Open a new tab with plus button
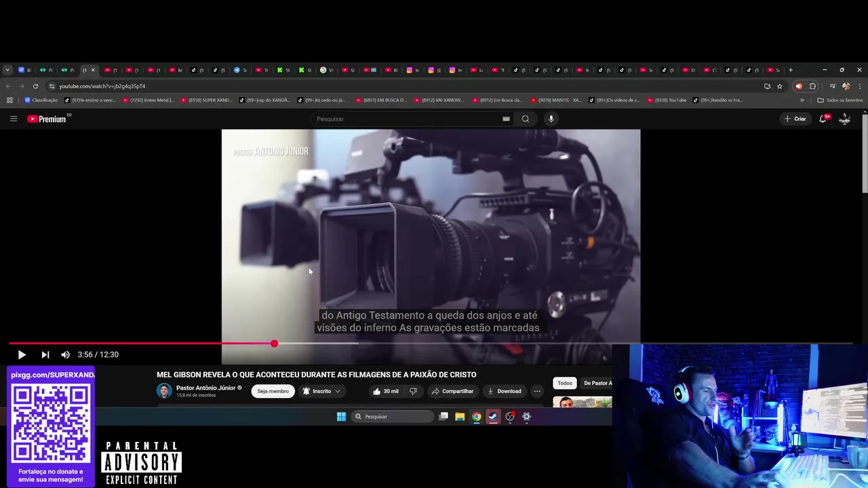This screenshot has width=868, height=488. [790, 70]
